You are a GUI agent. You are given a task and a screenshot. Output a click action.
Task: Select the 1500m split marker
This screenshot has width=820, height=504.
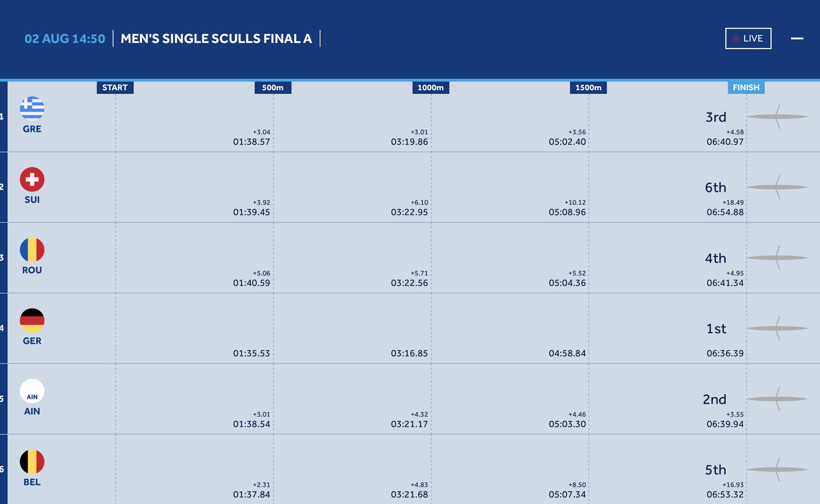[588, 87]
